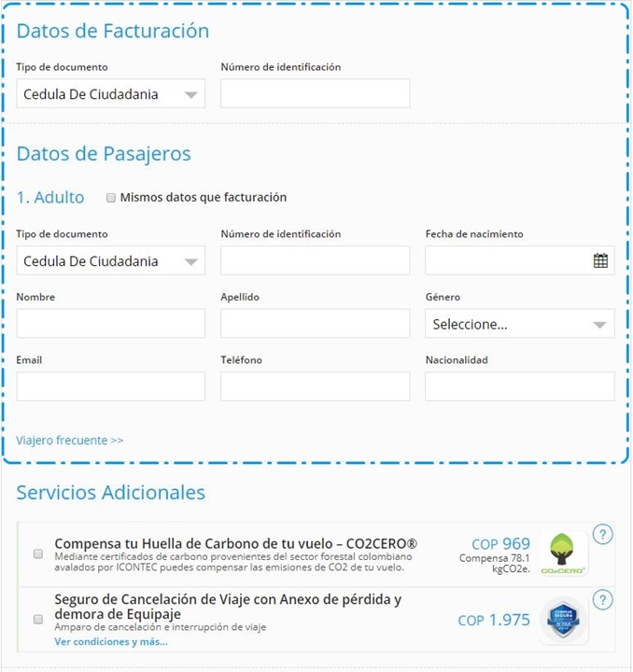Open the passenger Tipo de documento dropdown
Image resolution: width=633 pixels, height=672 pixels.
(111, 260)
